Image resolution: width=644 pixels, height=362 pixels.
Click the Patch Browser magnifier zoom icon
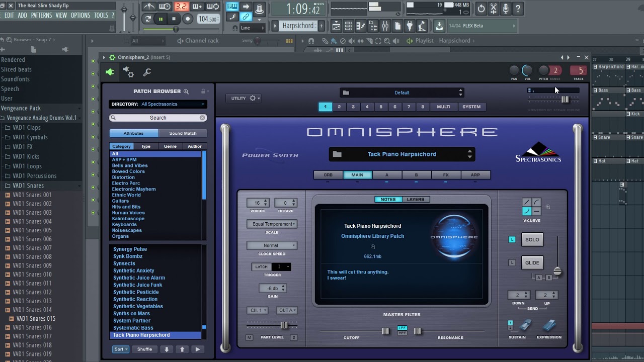pos(186,91)
